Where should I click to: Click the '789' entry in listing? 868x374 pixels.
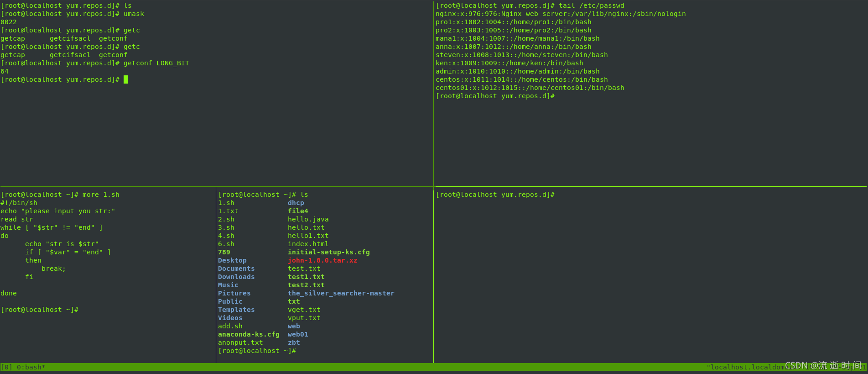coord(224,252)
